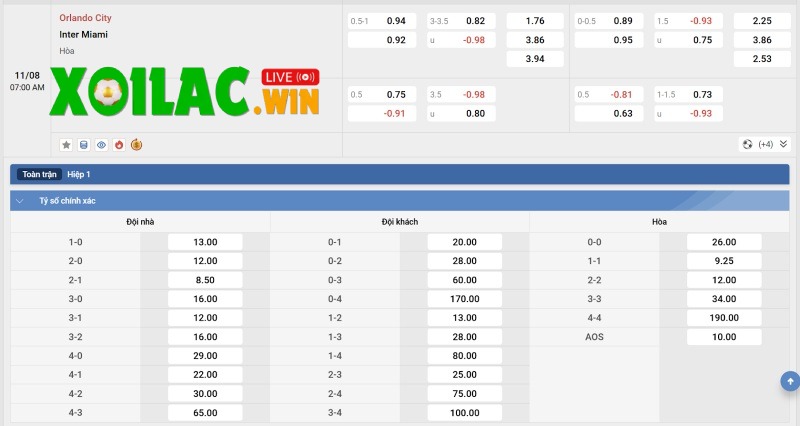Click the star favorite icon

[x=66, y=144]
